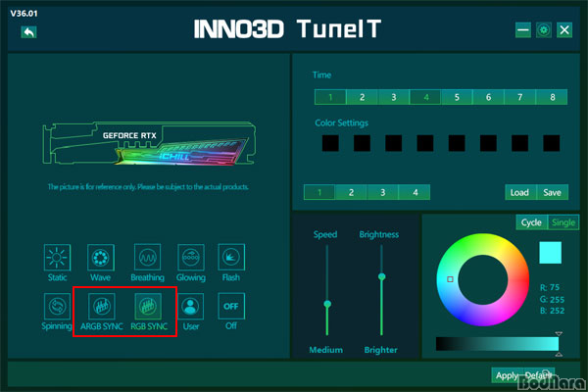Screen dimensions: 588x392
Task: Pick the third Color Settings swatch
Action: click(393, 143)
